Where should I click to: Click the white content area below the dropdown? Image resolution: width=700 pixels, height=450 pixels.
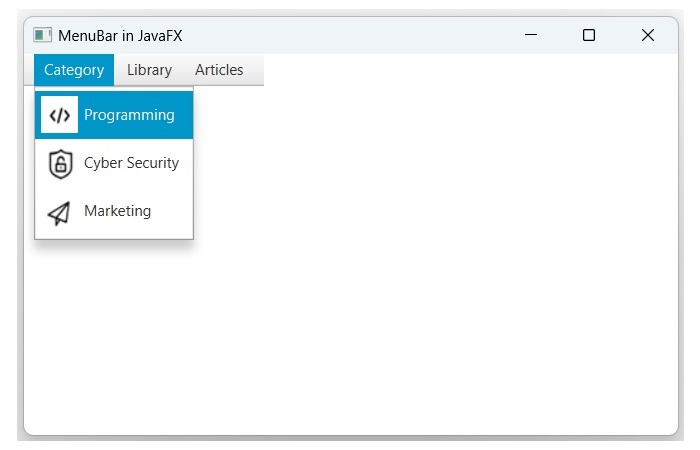[350, 330]
